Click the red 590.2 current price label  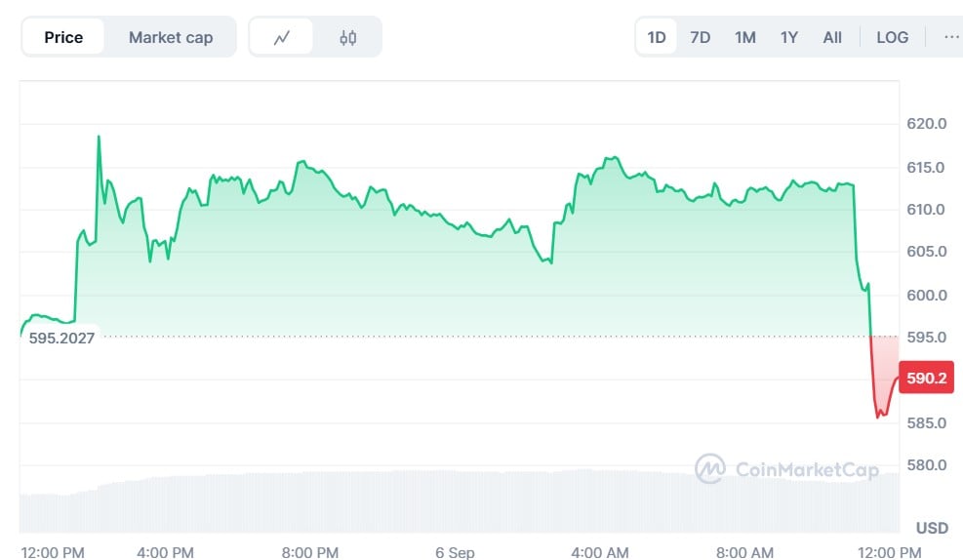(926, 379)
